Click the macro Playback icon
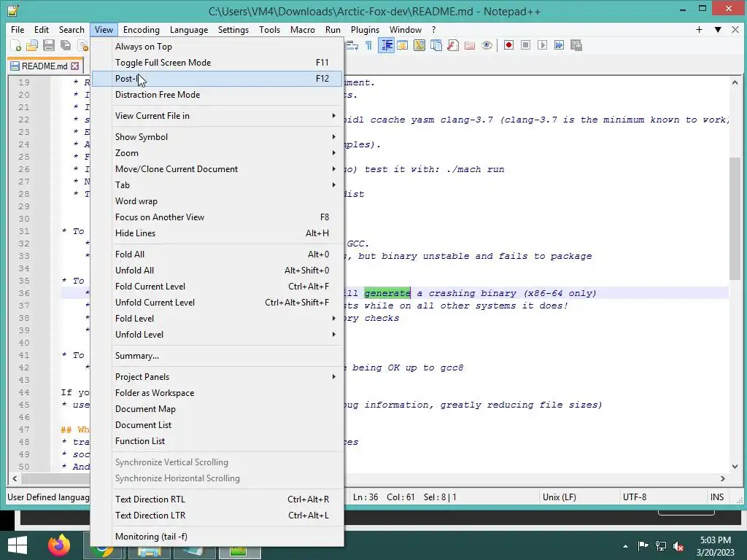The height and width of the screenshot is (560, 747). coord(542,45)
